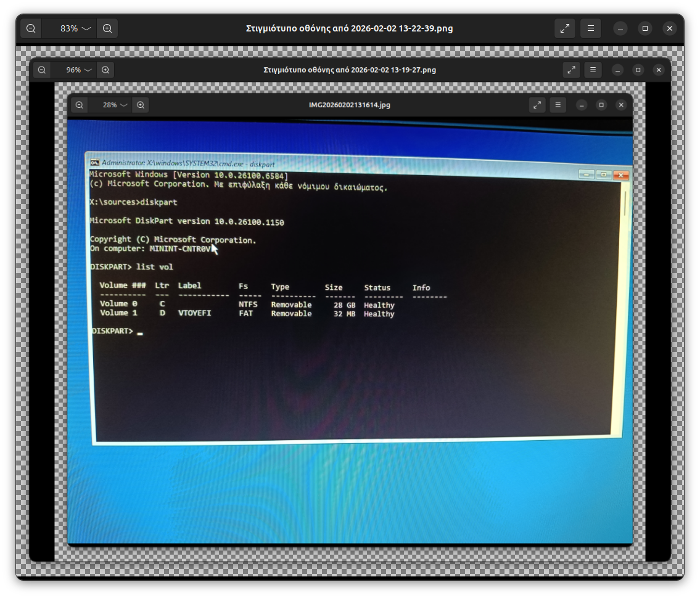Enter fullscreen in the 13-22-39.png viewer
700x598 pixels.
coord(564,28)
